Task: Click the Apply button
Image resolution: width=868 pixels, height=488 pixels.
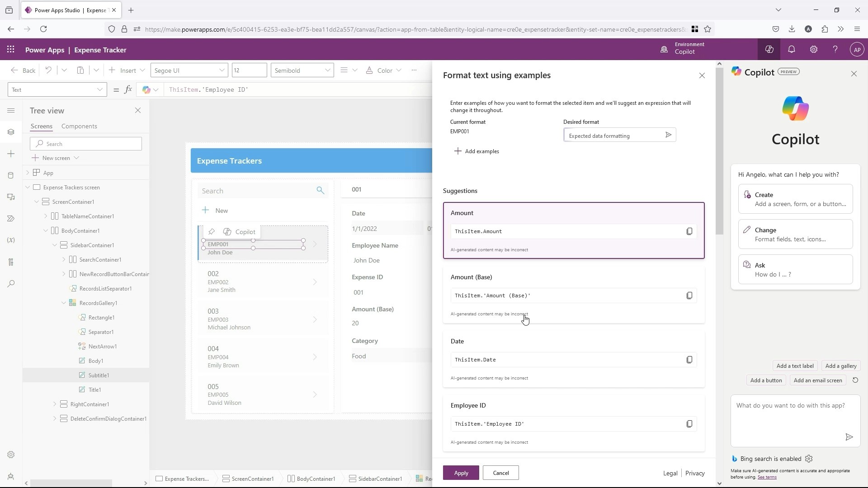Action: (461, 473)
